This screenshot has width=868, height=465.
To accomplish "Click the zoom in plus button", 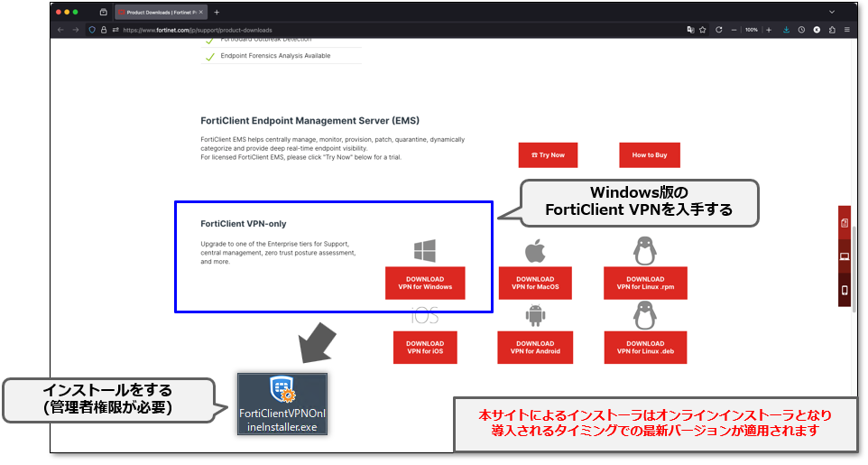I will [769, 30].
